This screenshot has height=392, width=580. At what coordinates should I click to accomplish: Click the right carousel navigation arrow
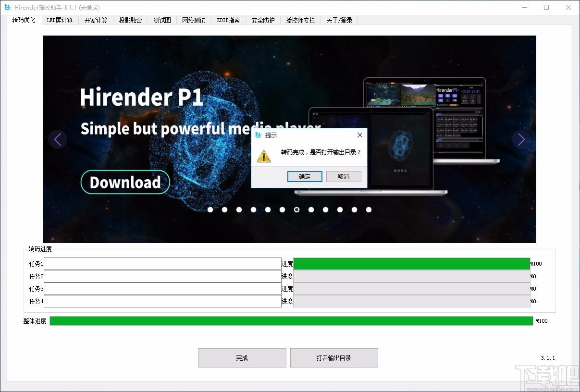coord(520,139)
